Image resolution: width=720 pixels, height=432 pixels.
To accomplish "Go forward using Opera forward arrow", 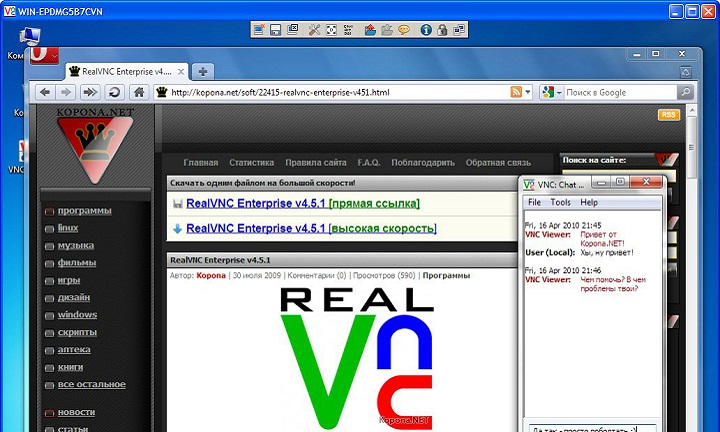I will pos(66,92).
